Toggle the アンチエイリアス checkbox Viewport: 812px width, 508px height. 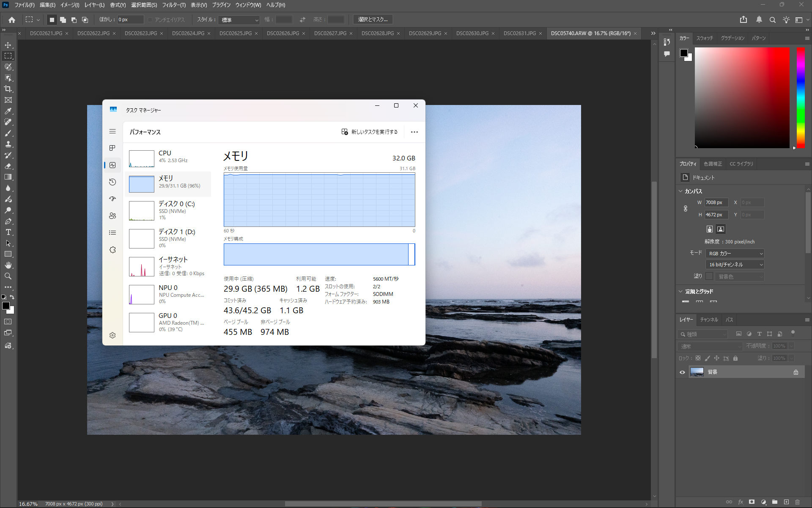click(150, 20)
